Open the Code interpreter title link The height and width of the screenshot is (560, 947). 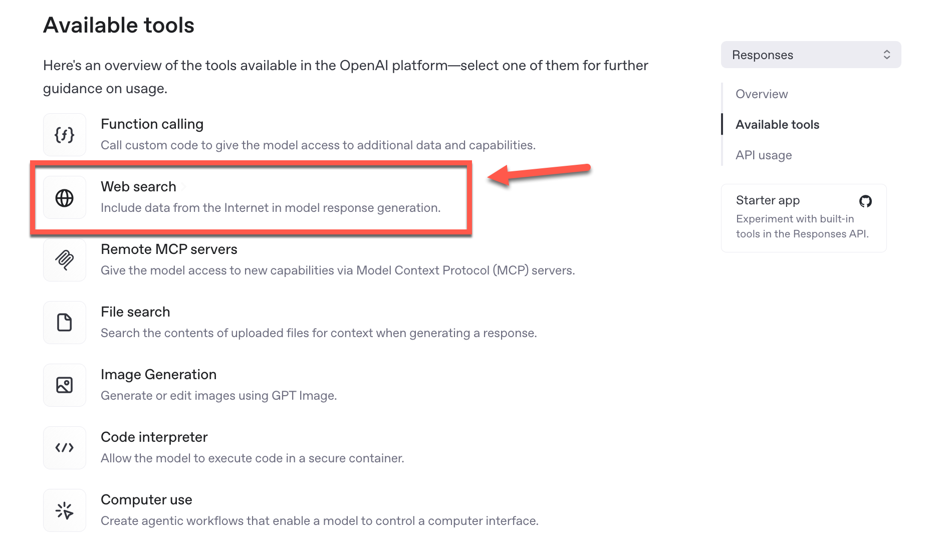[154, 437]
